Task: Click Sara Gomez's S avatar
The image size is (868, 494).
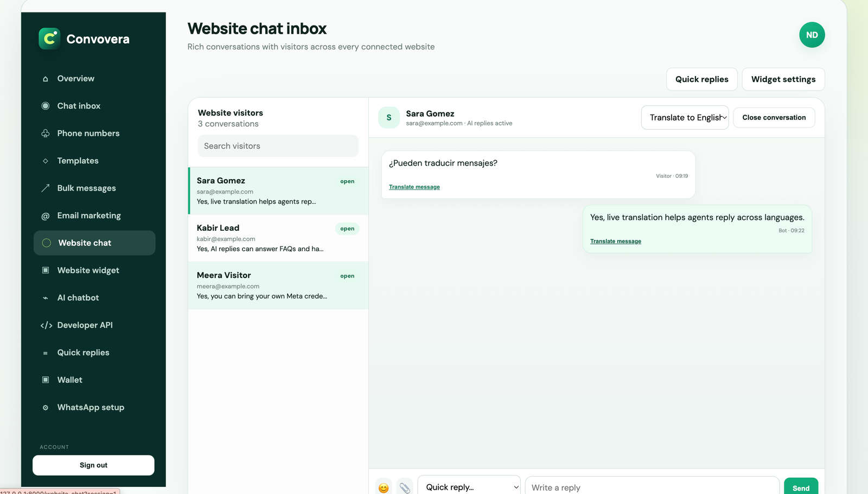Action: click(389, 117)
